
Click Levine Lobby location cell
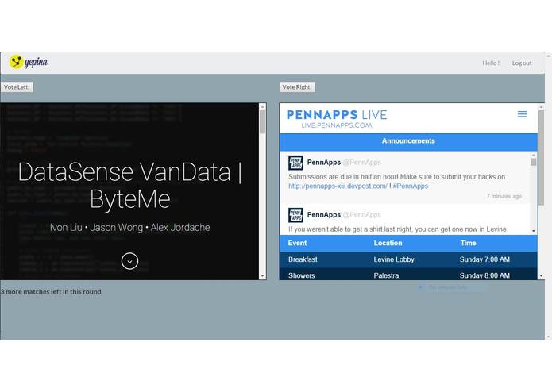[394, 259]
